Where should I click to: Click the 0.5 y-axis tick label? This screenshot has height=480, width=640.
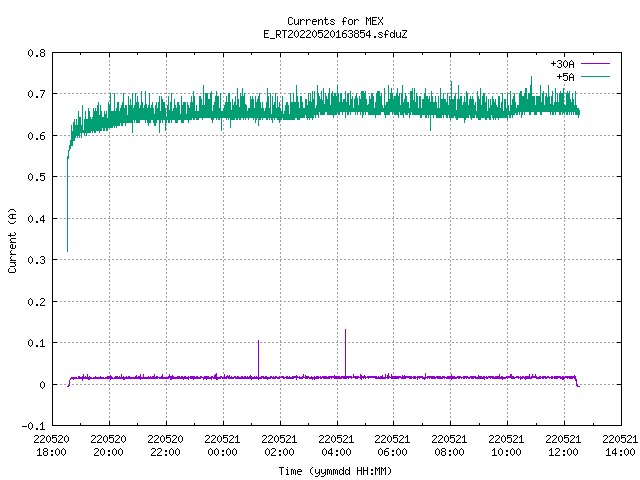(x=36, y=177)
